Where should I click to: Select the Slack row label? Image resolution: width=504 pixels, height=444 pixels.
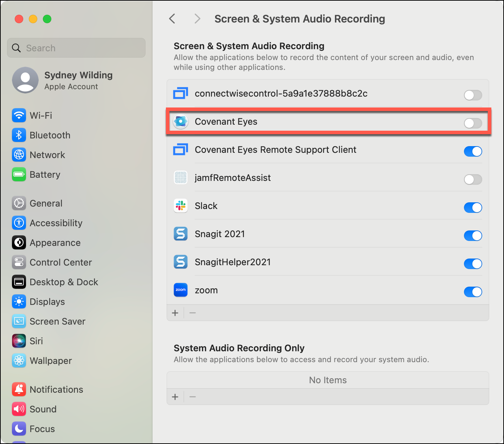[x=206, y=206]
